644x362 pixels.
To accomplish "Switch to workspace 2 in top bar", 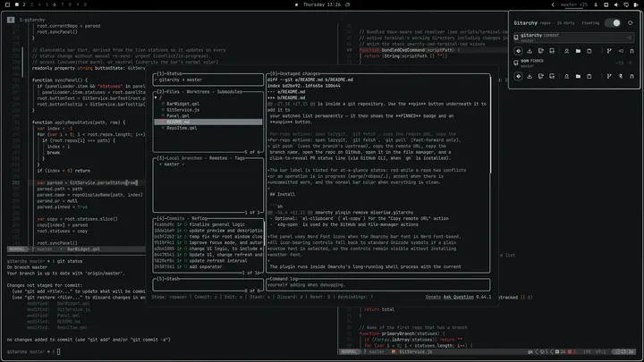I will (x=24, y=4).
